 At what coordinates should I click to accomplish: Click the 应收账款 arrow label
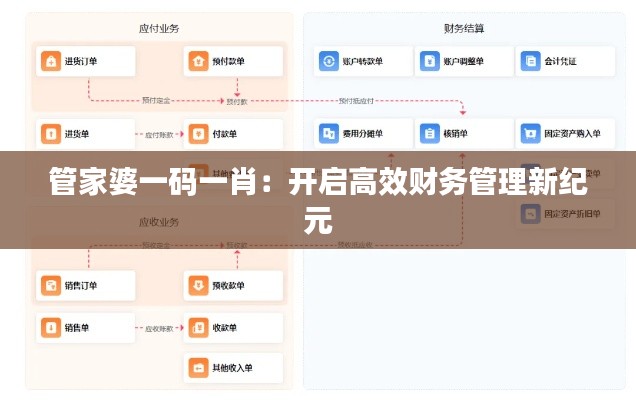click(x=159, y=329)
